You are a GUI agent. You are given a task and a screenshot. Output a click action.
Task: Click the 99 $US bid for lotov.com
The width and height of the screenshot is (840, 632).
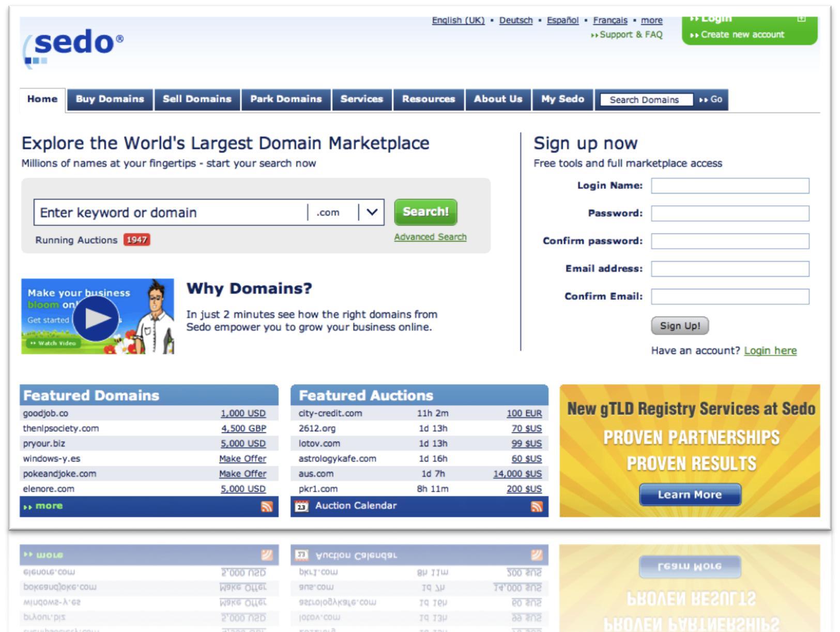pos(527,444)
